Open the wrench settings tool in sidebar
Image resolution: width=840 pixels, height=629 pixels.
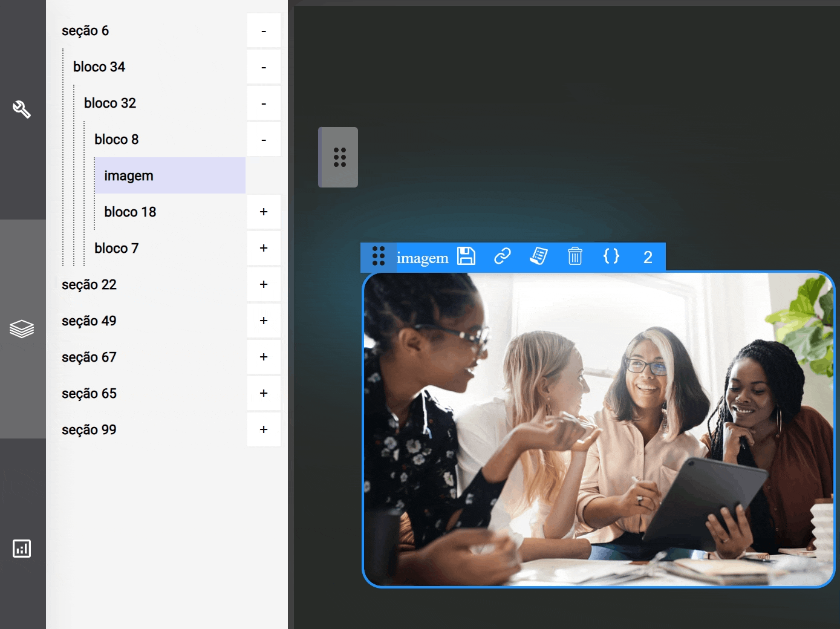(x=22, y=109)
